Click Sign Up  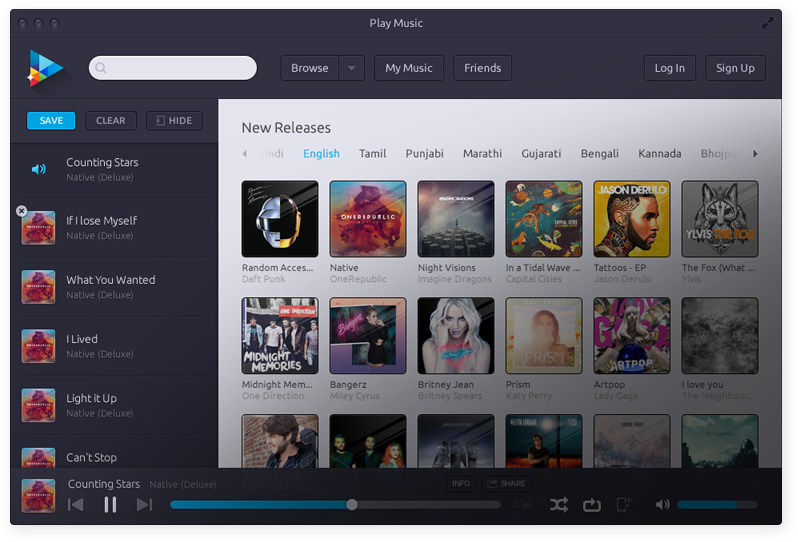(x=735, y=68)
